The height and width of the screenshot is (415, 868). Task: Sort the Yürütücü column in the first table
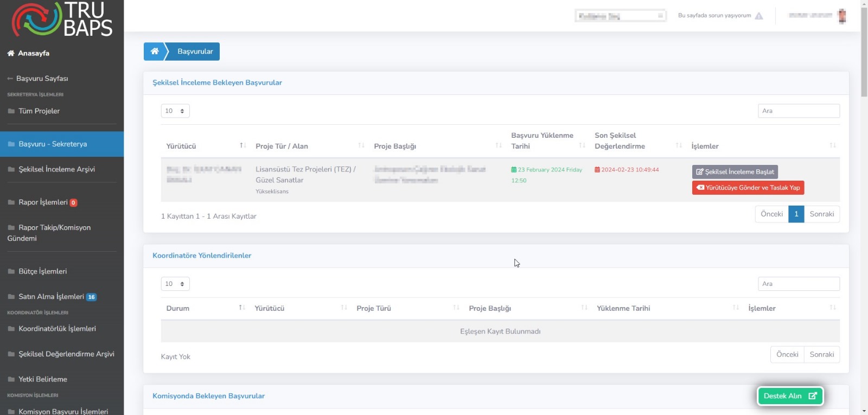(242, 145)
